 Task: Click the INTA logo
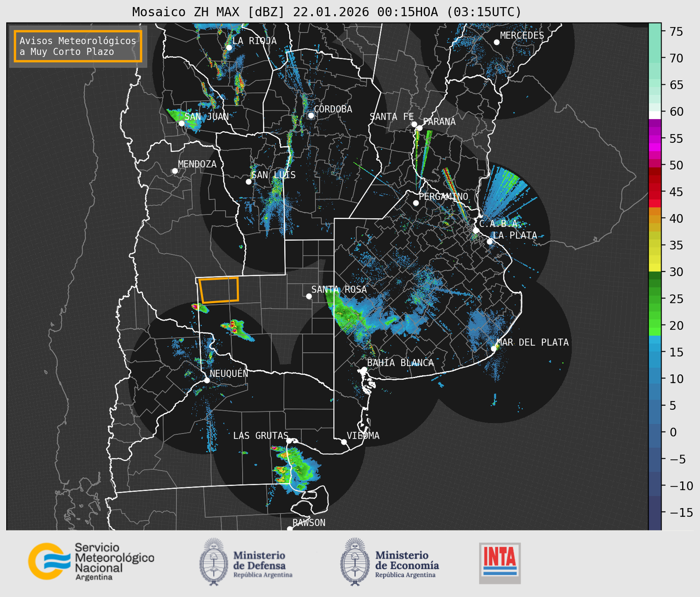[500, 563]
